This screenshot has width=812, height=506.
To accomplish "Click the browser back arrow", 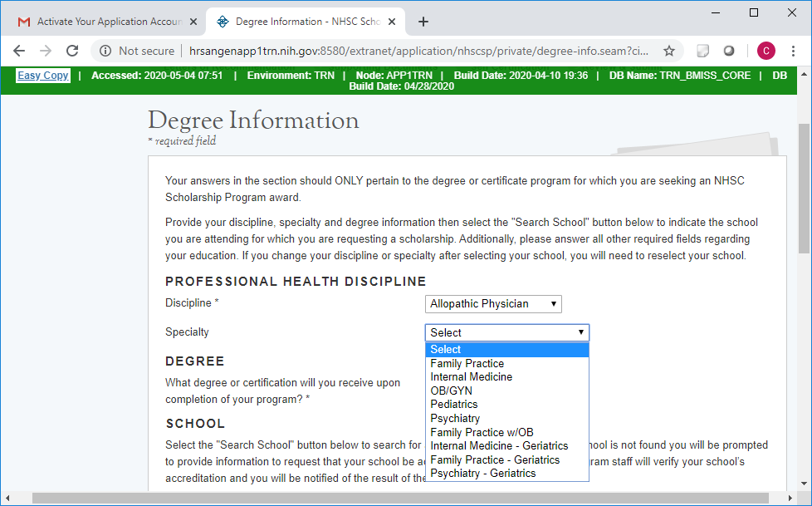I will (x=19, y=51).
